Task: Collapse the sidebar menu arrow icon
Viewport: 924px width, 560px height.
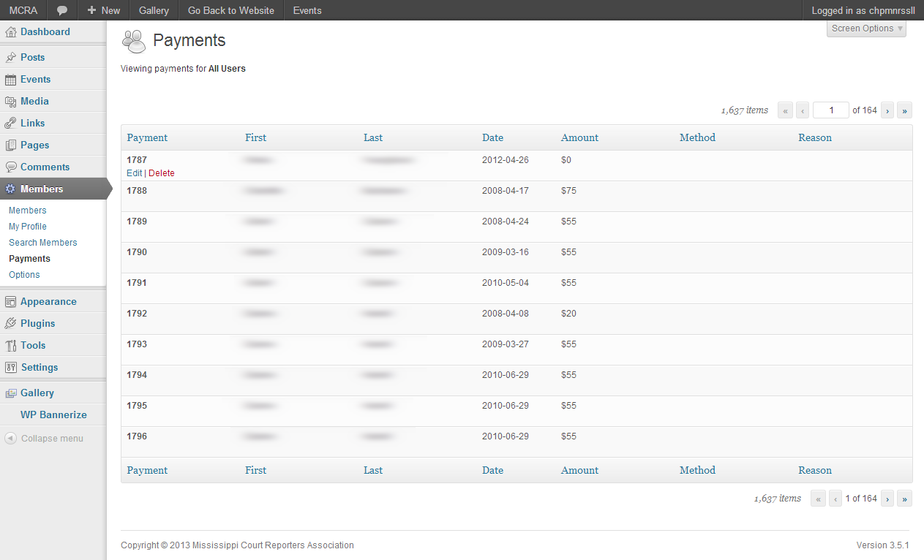Action: click(x=10, y=439)
